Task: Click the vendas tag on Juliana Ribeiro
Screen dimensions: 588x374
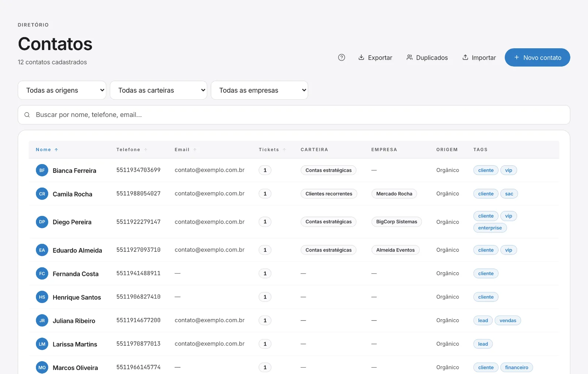Action: (x=508, y=321)
